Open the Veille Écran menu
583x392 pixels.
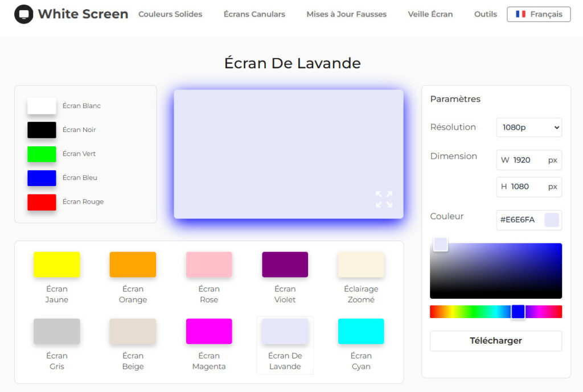pos(430,14)
